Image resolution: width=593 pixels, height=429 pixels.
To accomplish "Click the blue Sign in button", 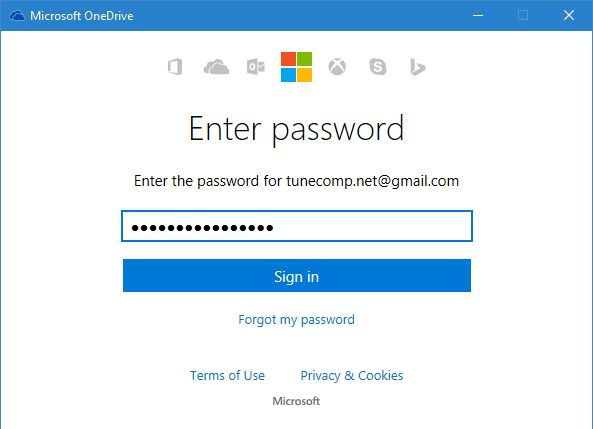I will 297,276.
